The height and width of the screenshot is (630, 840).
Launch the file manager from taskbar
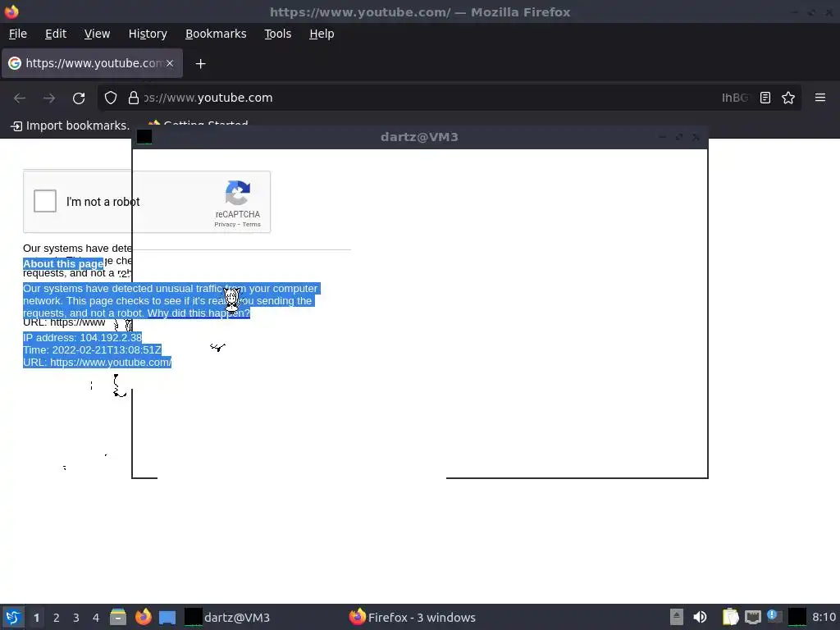(x=118, y=617)
